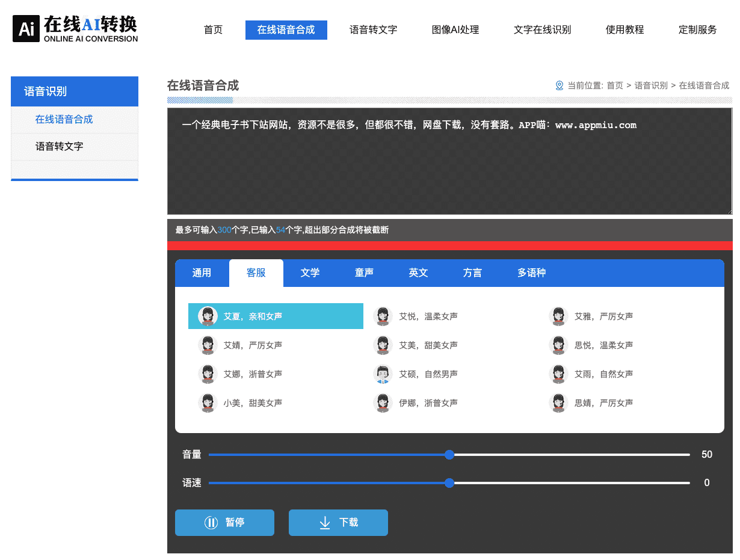Click the 艾悦 voice avatar icon

tap(383, 316)
